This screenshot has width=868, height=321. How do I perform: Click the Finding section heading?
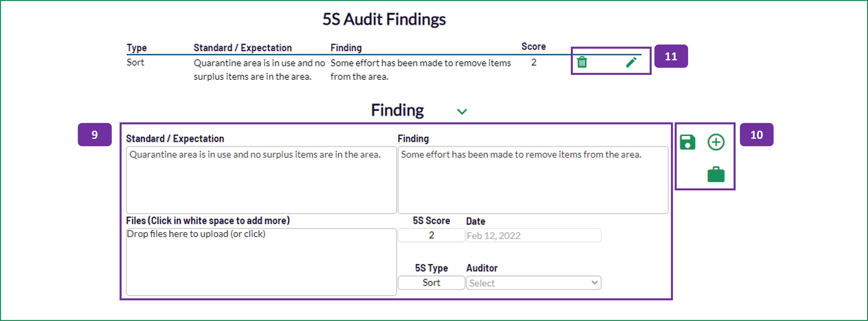397,111
